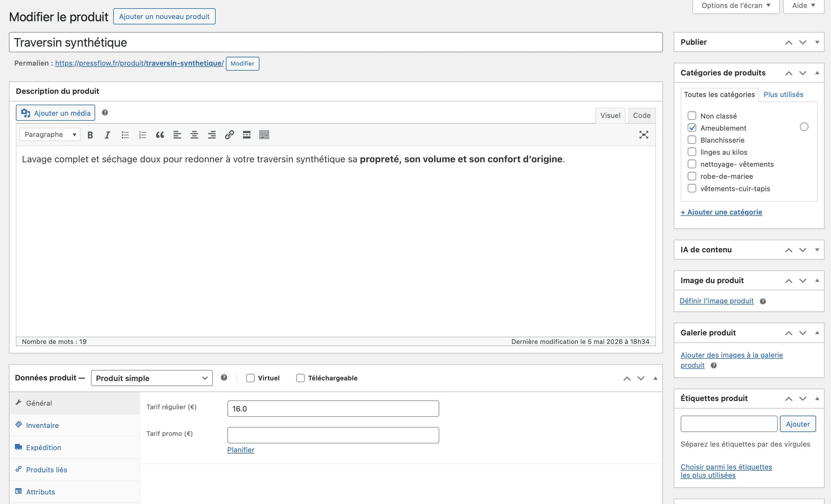Click Ajouter une catégorie link

(721, 212)
